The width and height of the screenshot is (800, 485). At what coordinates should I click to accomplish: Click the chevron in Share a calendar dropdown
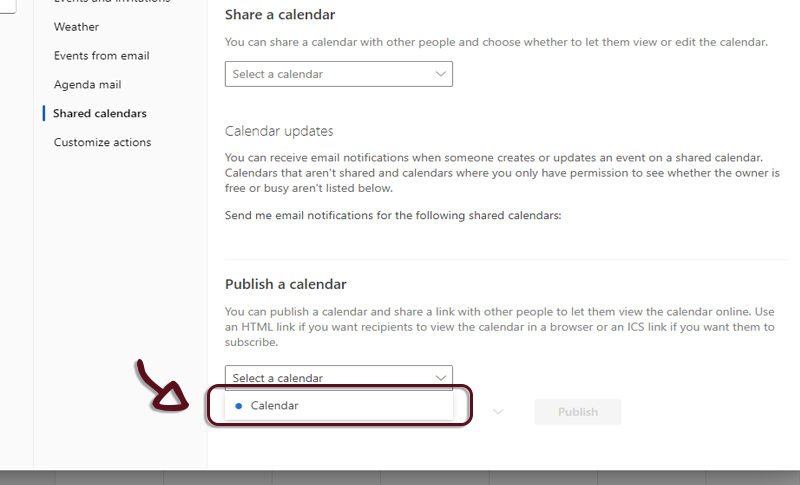pyautogui.click(x=441, y=74)
